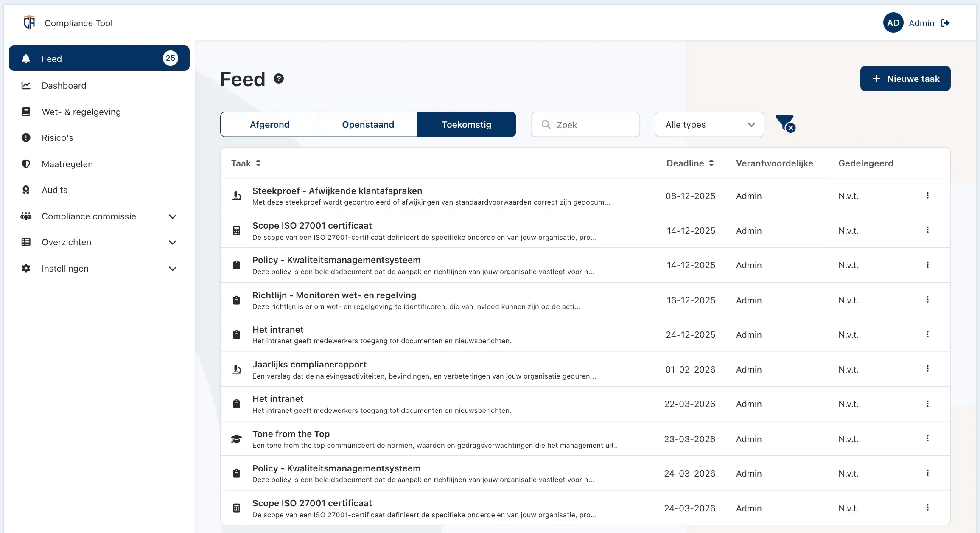Click the Maatregelen shield icon
Viewport: 980px width, 533px height.
click(x=26, y=164)
